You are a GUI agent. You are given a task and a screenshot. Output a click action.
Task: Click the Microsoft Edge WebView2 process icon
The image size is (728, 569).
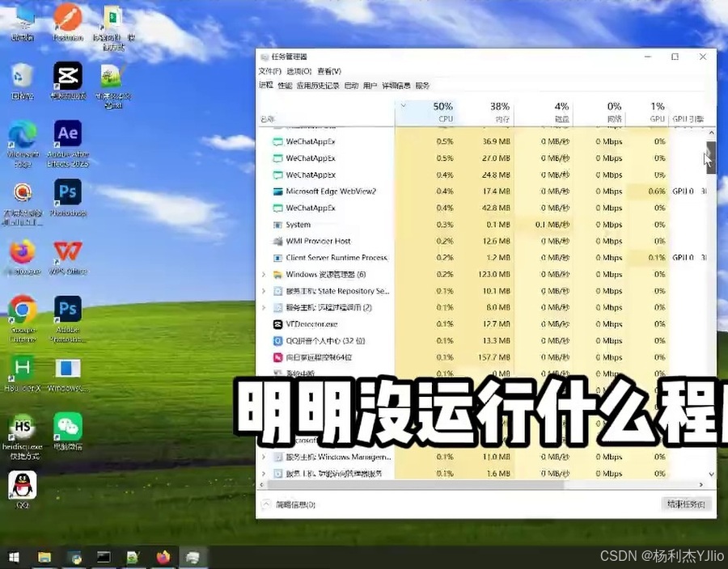click(277, 192)
